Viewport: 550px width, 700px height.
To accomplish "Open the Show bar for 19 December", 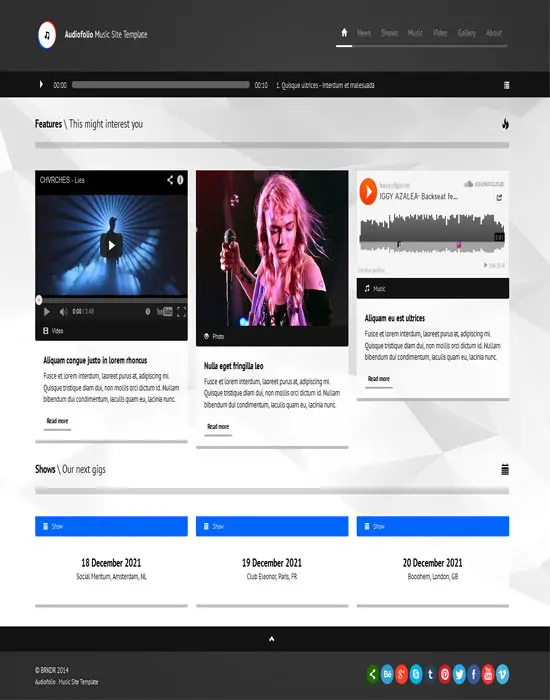I will pos(272,526).
